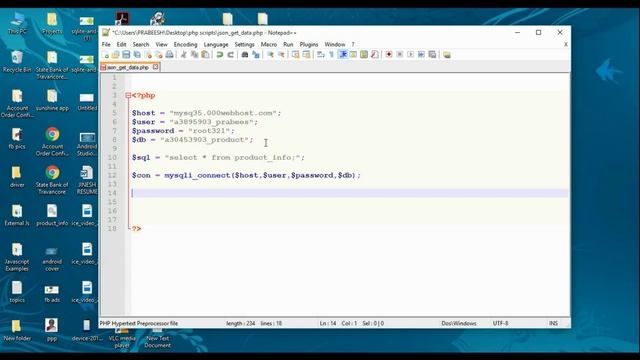Click the Save All toolbar icon
The width and height of the screenshot is (640, 360).
coord(137,55)
